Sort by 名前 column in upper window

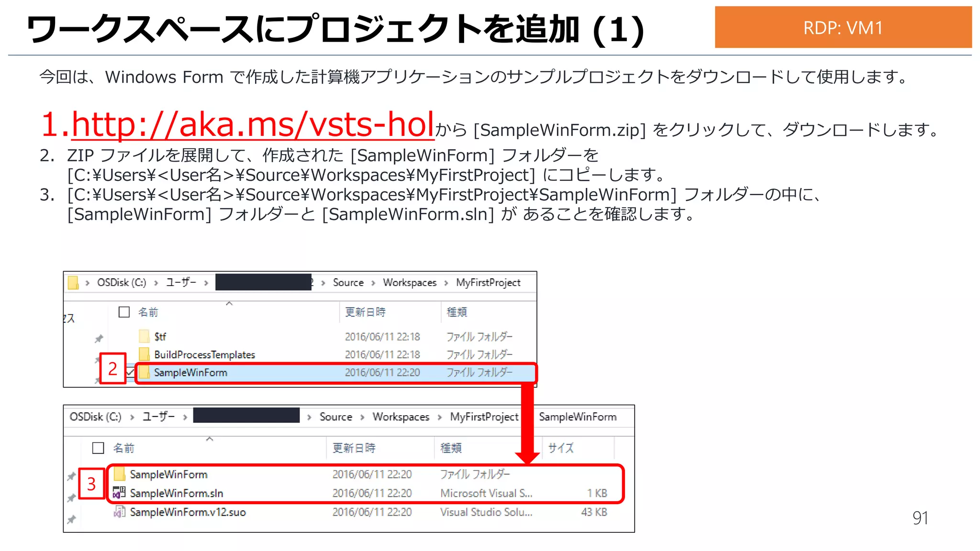(148, 312)
